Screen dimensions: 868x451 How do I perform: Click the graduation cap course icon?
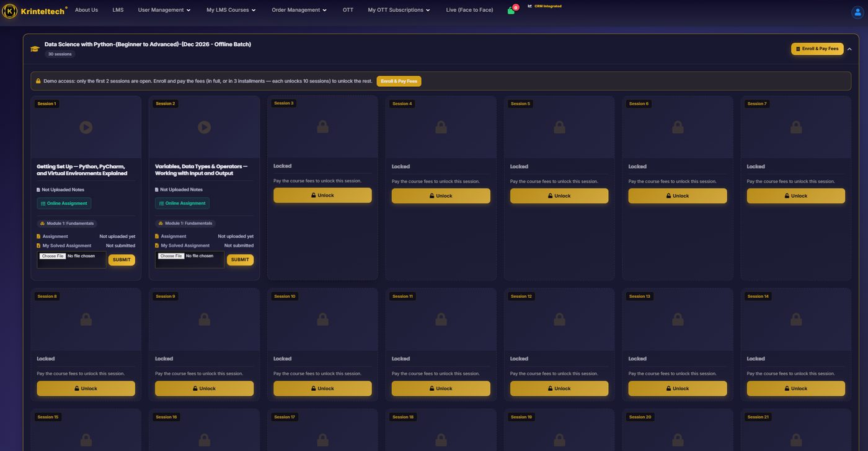(35, 49)
